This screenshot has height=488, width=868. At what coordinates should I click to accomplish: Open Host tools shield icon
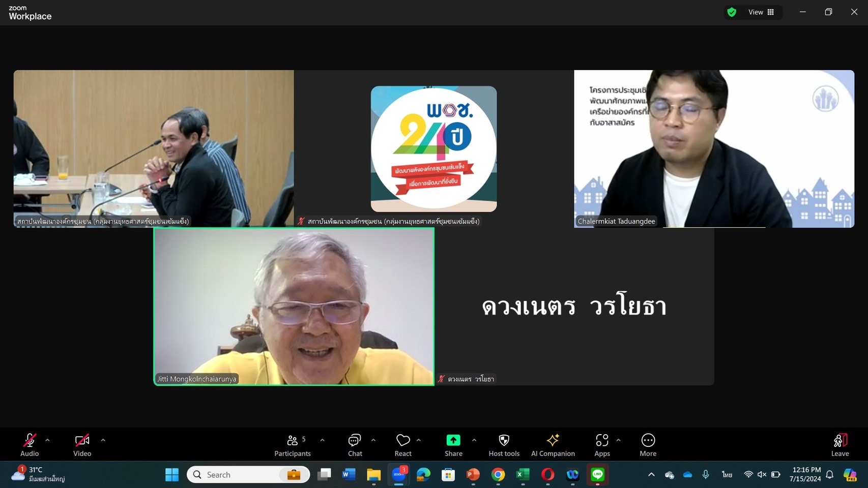[504, 440]
